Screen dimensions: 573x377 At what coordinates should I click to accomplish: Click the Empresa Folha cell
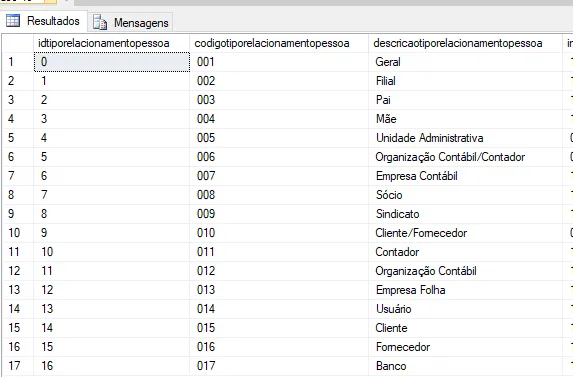tap(466, 290)
